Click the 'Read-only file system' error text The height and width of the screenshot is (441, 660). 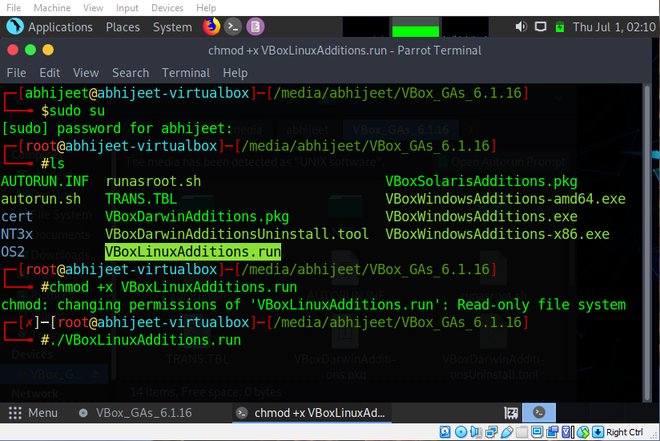click(541, 305)
